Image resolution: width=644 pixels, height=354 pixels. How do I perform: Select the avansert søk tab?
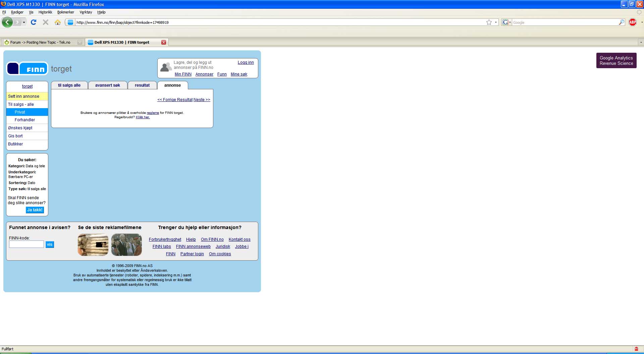click(x=108, y=85)
